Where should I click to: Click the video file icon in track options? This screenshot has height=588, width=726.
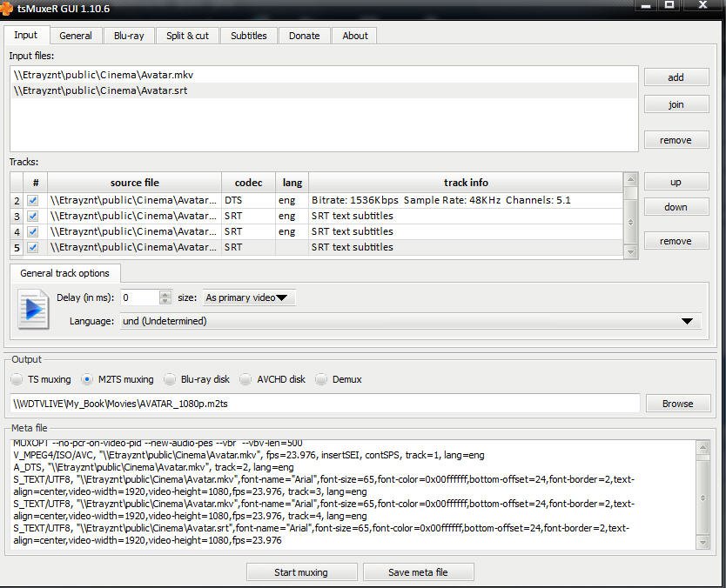point(33,309)
